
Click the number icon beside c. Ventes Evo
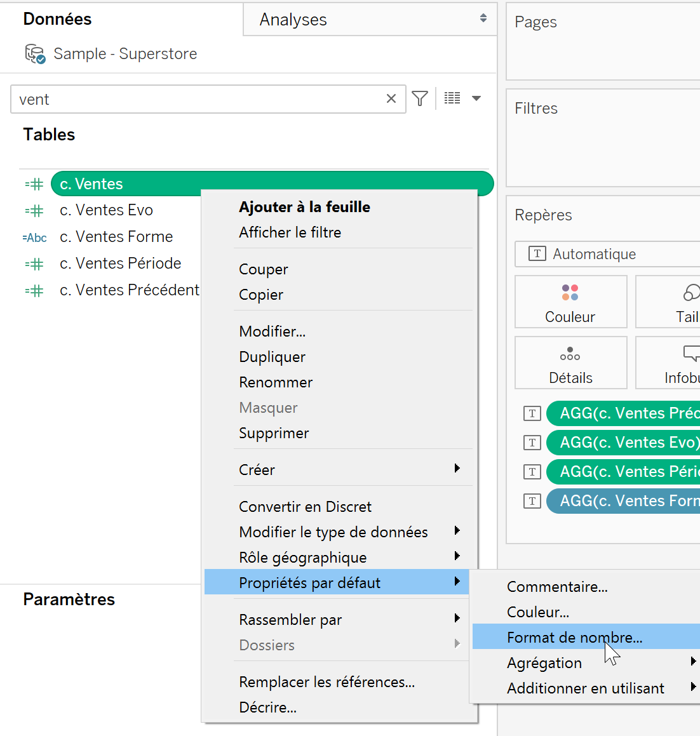coord(34,211)
